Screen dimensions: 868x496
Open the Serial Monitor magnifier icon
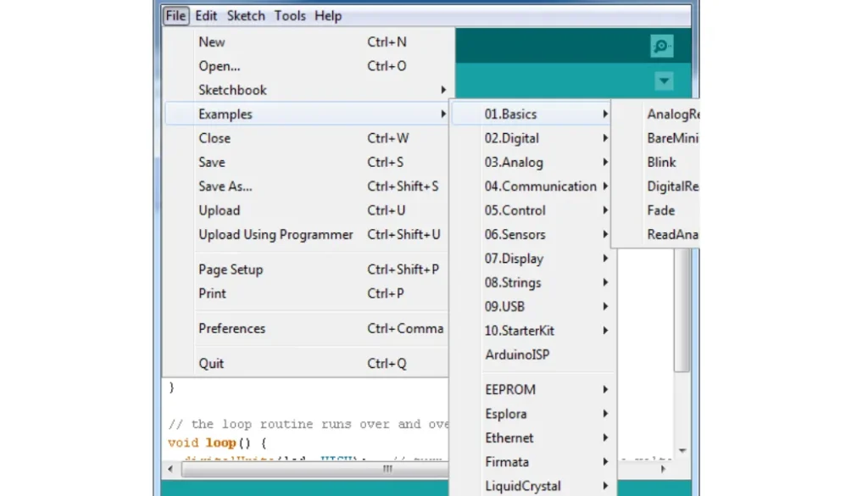pos(661,46)
